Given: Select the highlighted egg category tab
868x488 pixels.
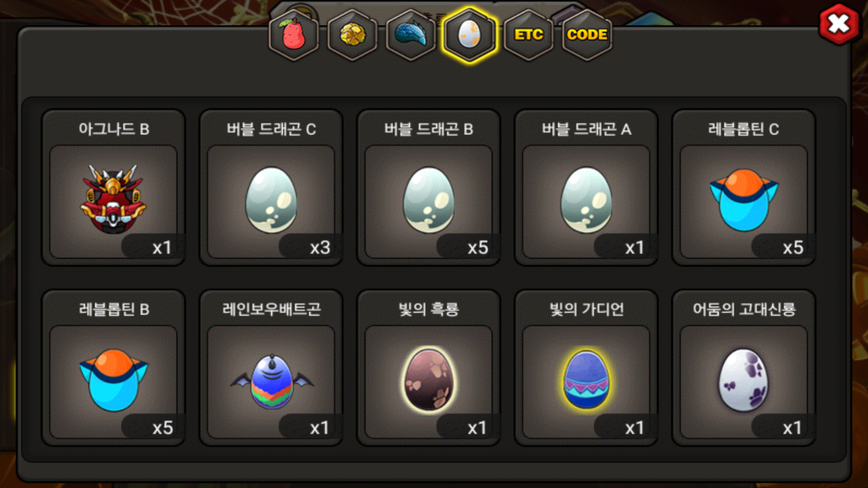Looking at the screenshot, I should (470, 35).
